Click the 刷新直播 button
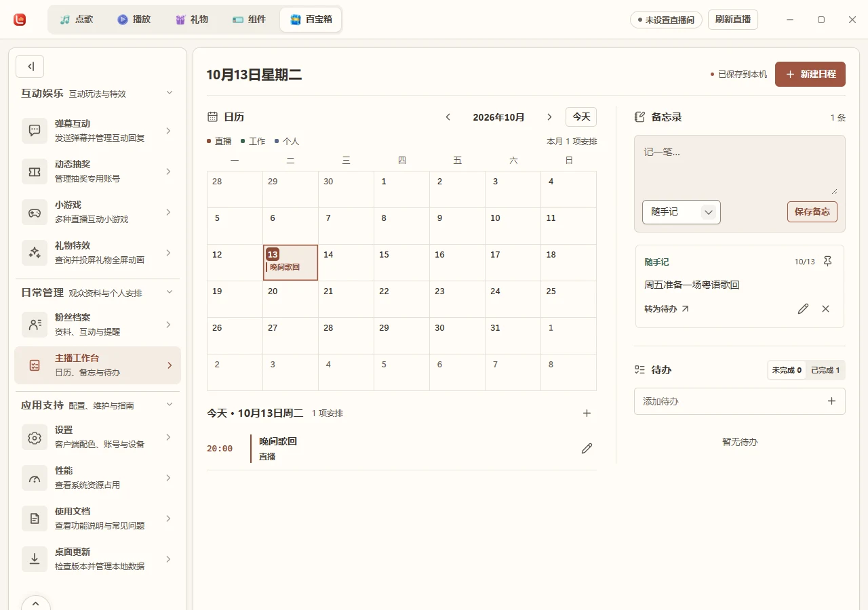Viewport: 868px width, 610px height. coord(733,20)
